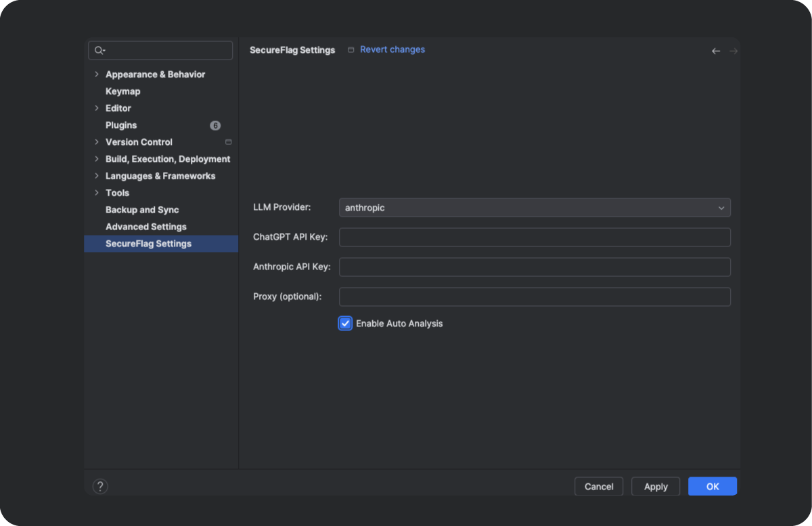
Task: Click the back navigation arrow
Action: pyautogui.click(x=716, y=51)
